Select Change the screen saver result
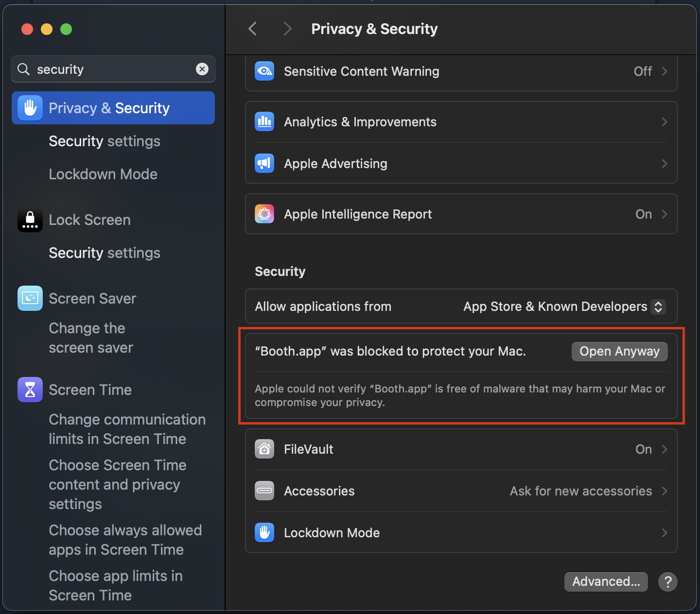This screenshot has height=614, width=700. click(91, 338)
